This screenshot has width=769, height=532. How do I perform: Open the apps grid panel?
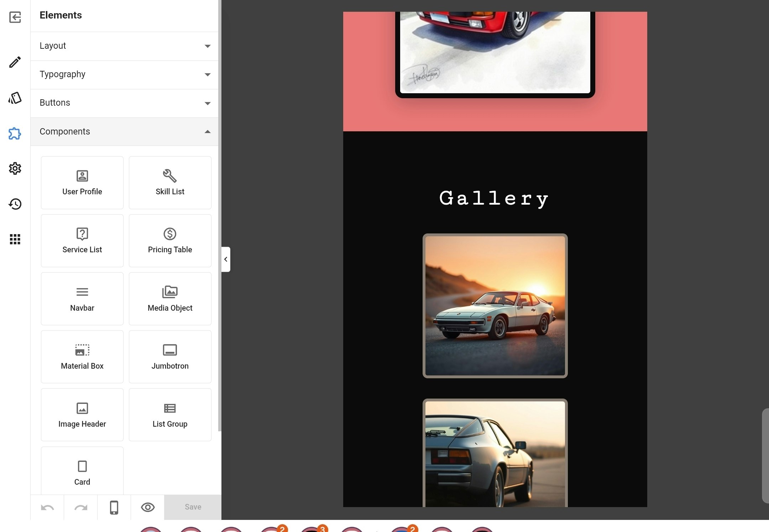15,239
